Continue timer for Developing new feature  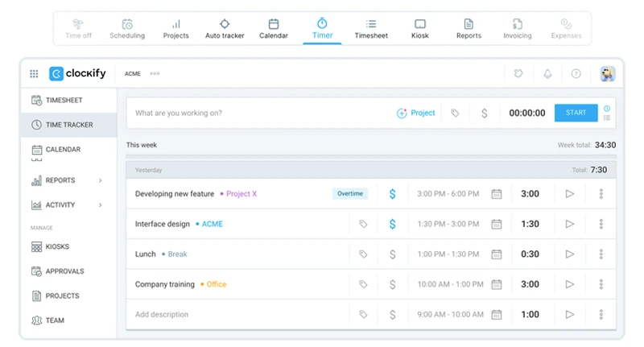(x=570, y=194)
